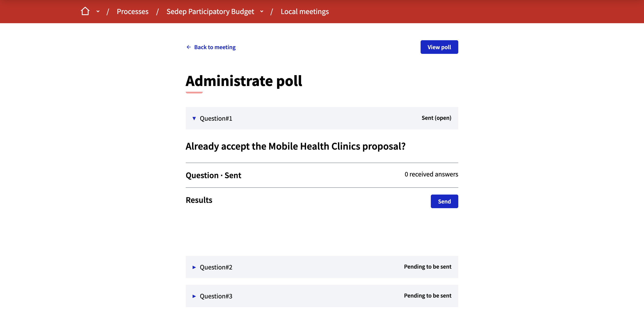Click the View poll button
644x318 pixels.
click(439, 47)
